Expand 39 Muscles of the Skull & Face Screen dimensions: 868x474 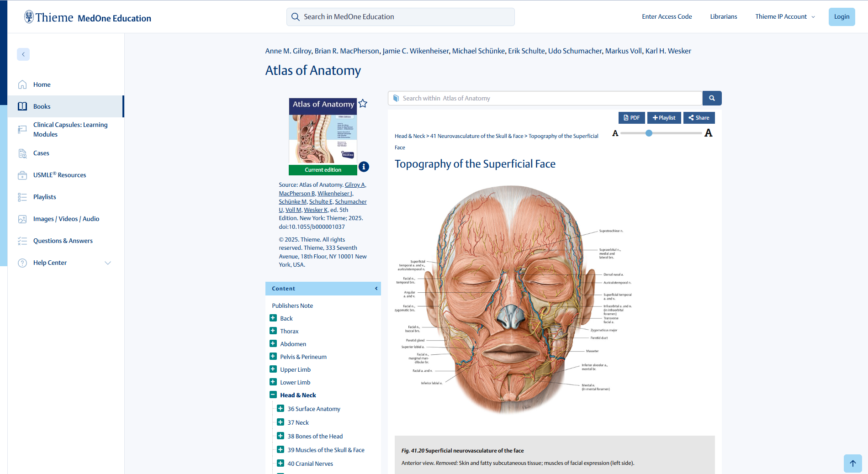(x=281, y=450)
